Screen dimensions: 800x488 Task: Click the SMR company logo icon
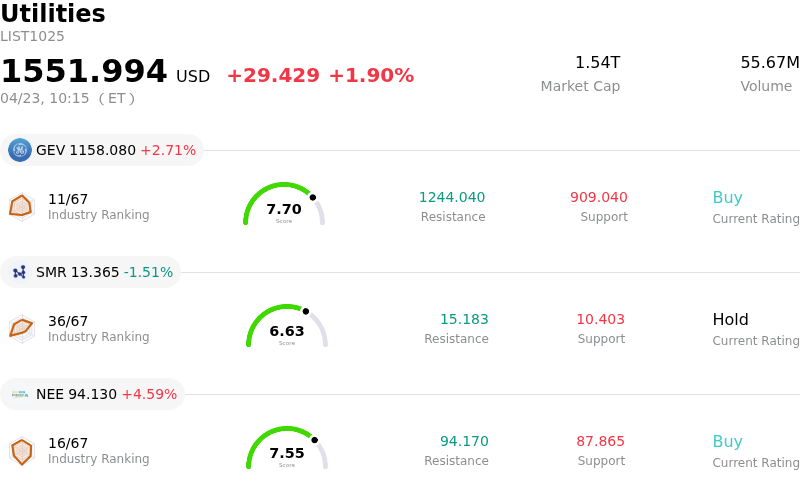[x=20, y=272]
